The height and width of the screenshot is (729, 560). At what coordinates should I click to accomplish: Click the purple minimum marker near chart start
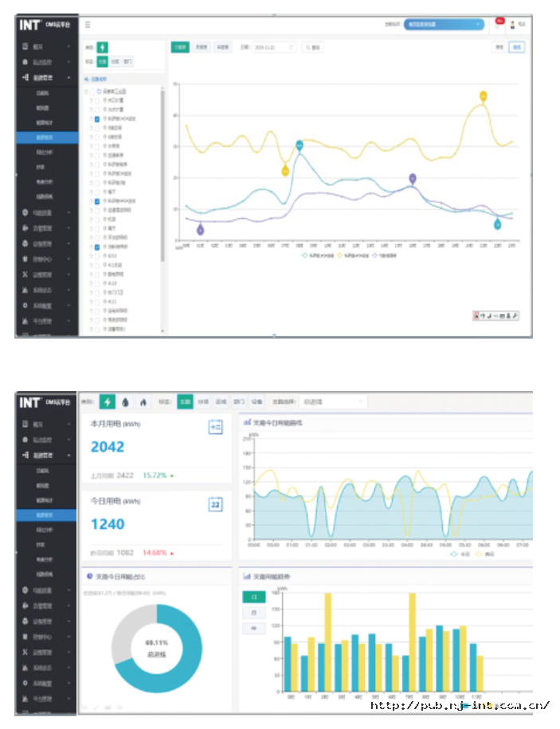pos(200,229)
